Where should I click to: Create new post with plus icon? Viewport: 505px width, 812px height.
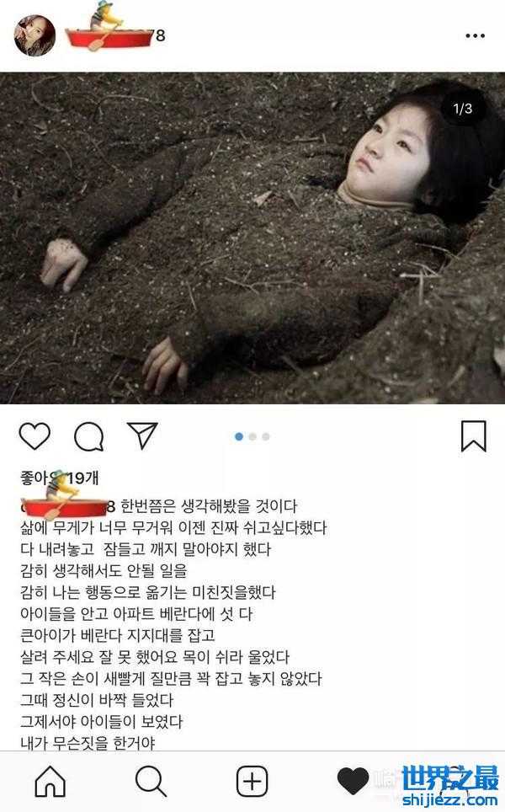(x=252, y=780)
